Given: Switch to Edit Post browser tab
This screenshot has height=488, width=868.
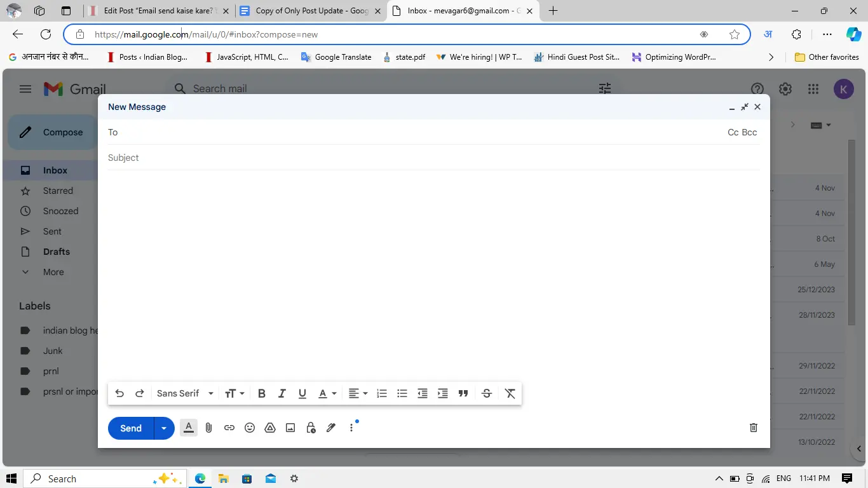Looking at the screenshot, I should pos(158,11).
